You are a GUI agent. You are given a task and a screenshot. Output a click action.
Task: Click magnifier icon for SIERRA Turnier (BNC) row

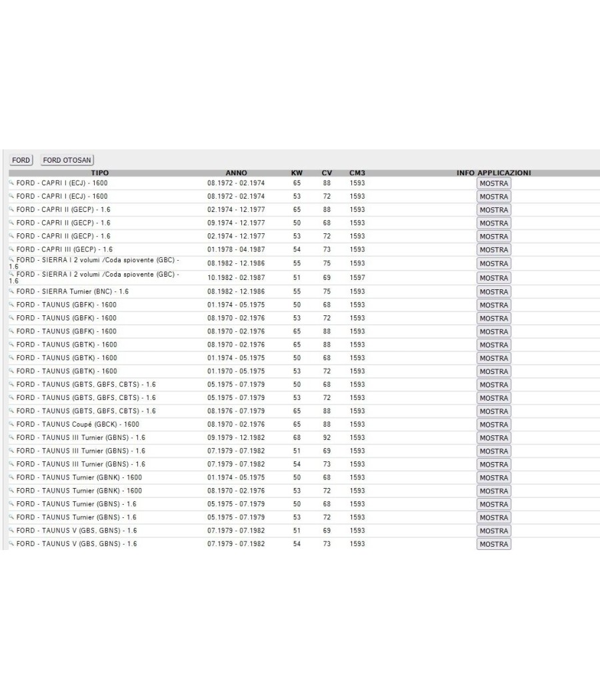[11, 291]
